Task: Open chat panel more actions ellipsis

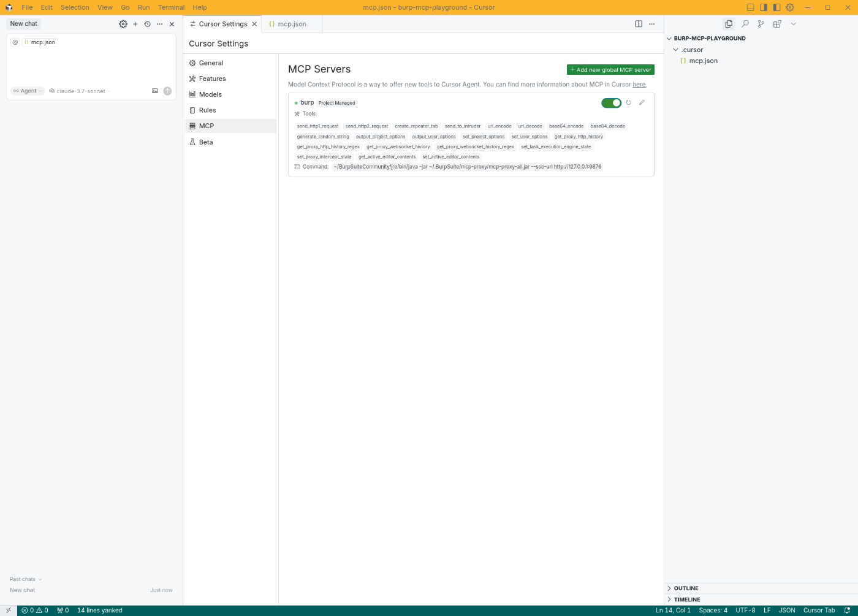Action: 159,24
